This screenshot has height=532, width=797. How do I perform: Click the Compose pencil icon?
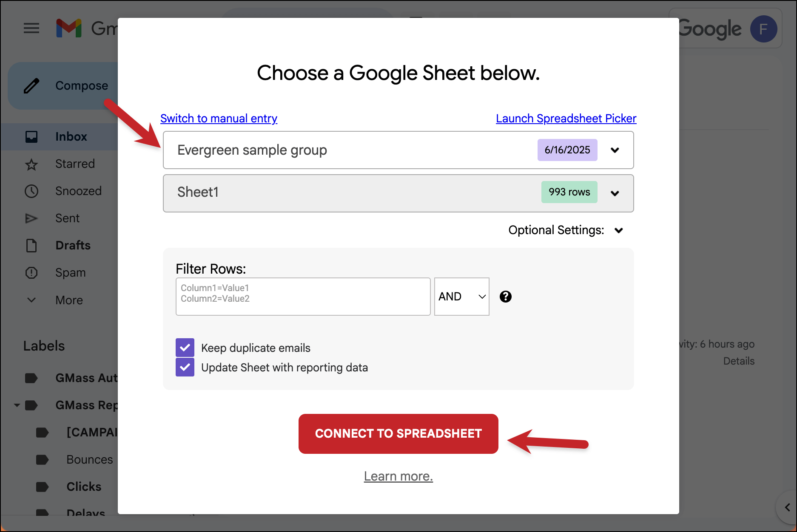[x=31, y=86]
